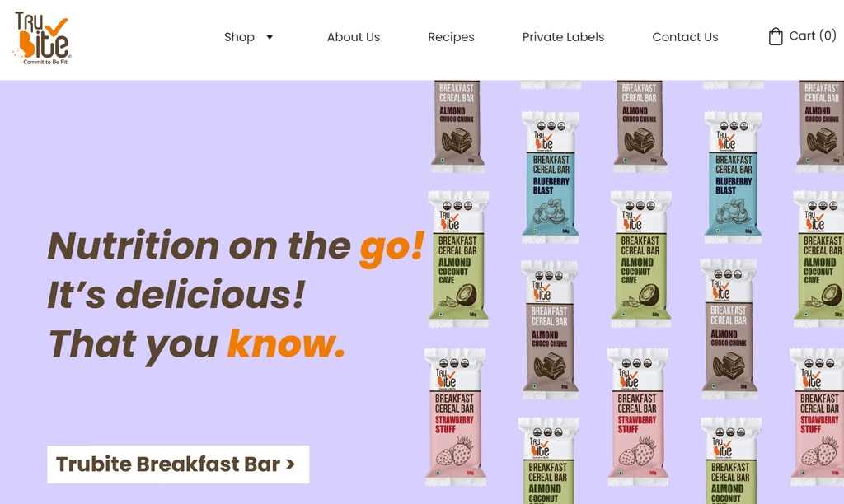
Task: Navigate to Private Labels
Action: click(563, 37)
